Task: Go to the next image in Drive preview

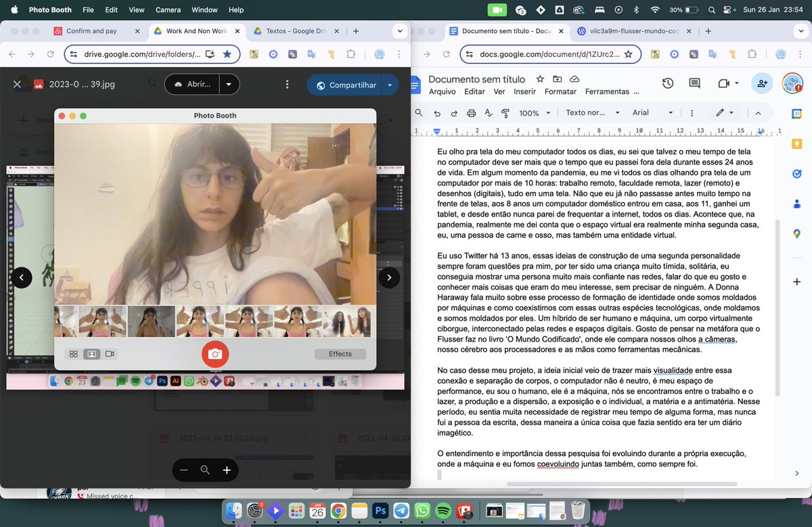Action: tap(389, 277)
